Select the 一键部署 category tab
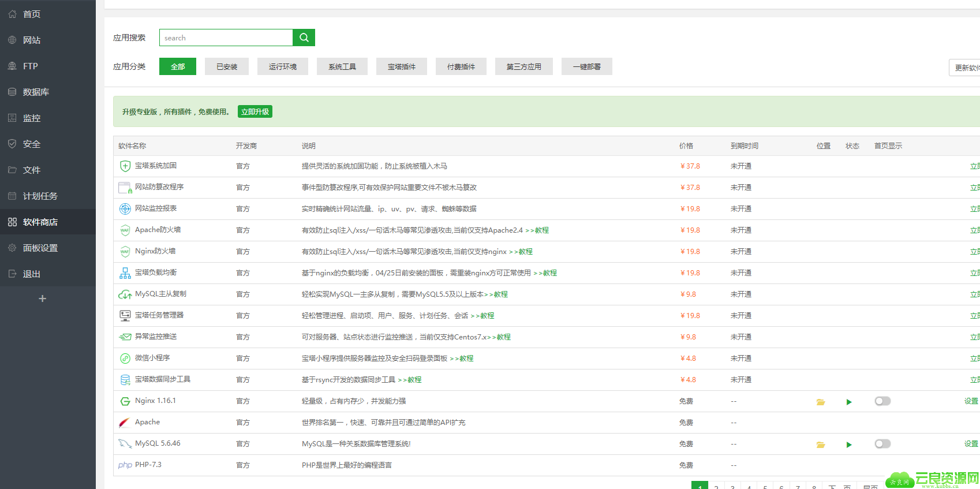The width and height of the screenshot is (980, 489). (x=587, y=66)
